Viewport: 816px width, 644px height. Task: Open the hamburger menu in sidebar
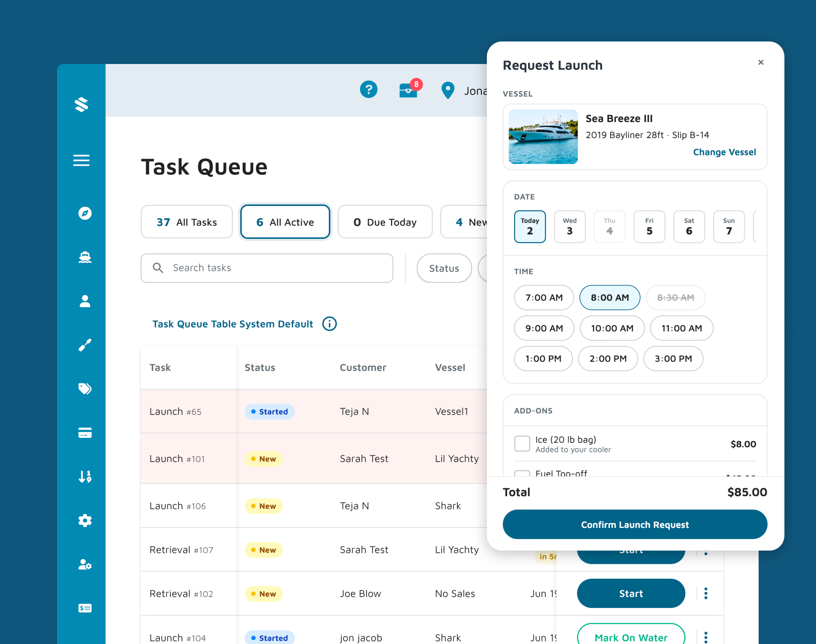point(82,160)
